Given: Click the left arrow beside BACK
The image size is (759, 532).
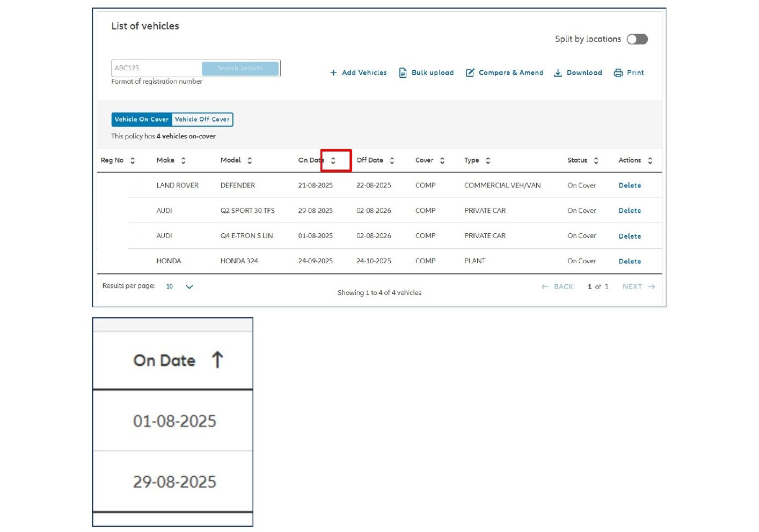Looking at the screenshot, I should (545, 287).
